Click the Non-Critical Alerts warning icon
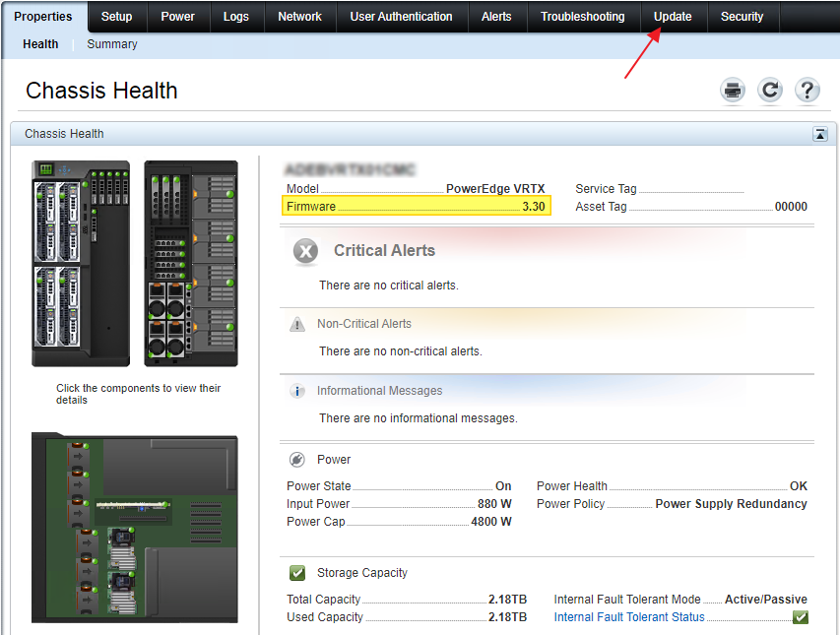Screen dimensions: 840x635 pos(297,324)
